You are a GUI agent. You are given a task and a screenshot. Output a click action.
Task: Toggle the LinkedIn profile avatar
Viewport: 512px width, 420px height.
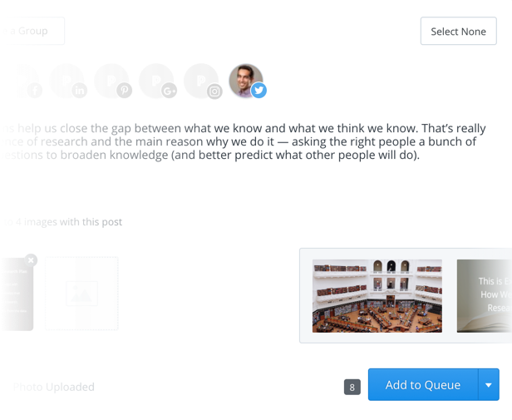[66, 81]
